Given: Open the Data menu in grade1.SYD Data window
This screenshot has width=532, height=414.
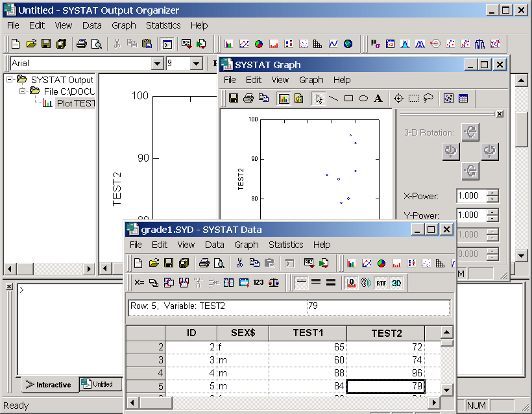Looking at the screenshot, I should pos(215,245).
